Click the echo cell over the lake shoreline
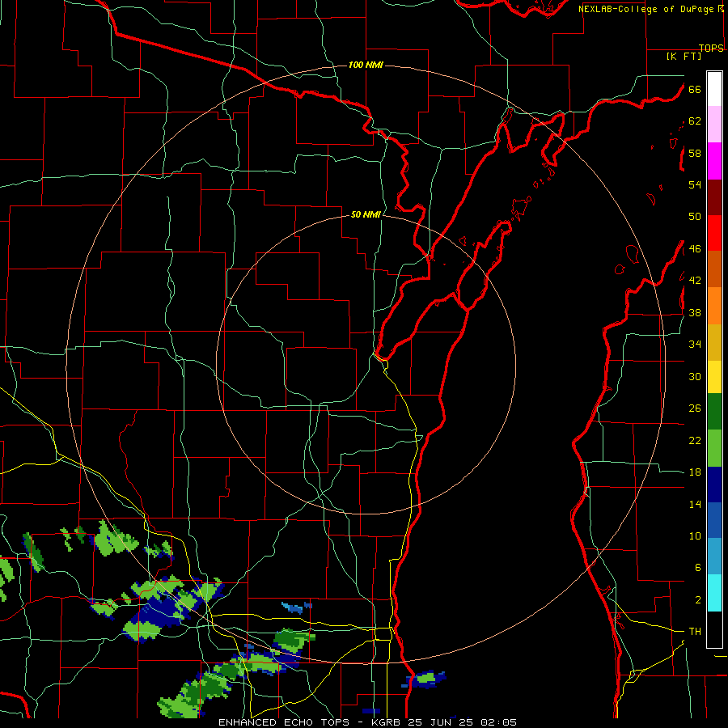 [x=425, y=679]
